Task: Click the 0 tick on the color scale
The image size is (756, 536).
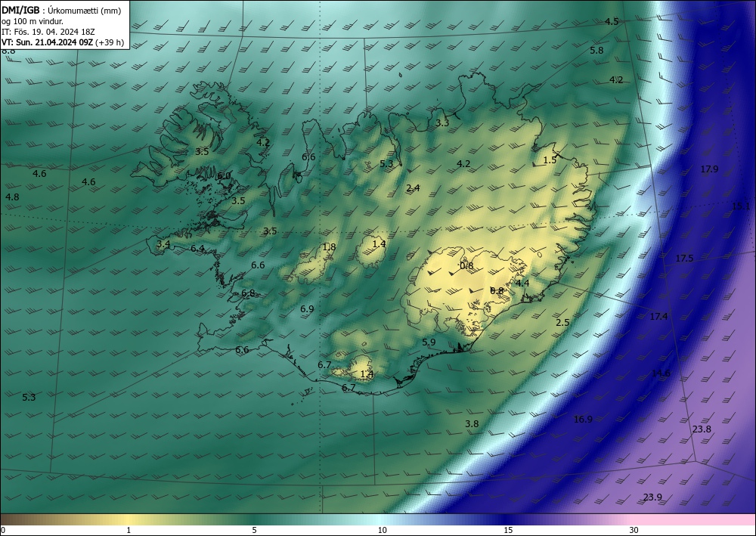Action: point(3,530)
